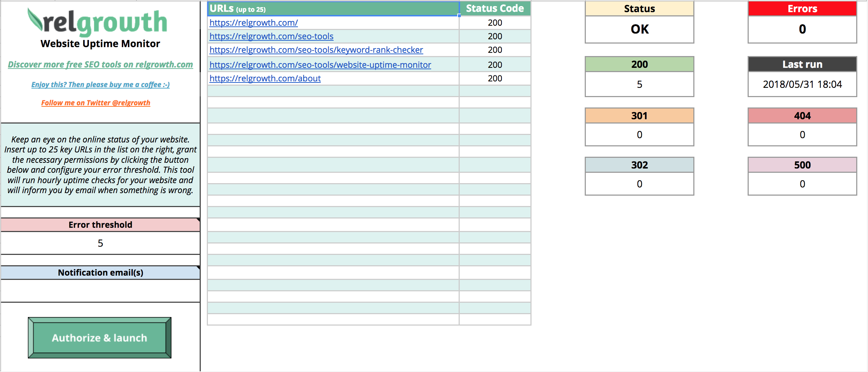
Task: Open the 'buy me a coffee' link
Action: pyautogui.click(x=100, y=85)
